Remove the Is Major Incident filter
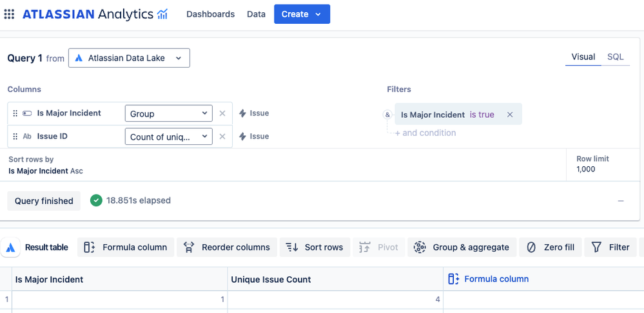644x313 pixels. [510, 115]
